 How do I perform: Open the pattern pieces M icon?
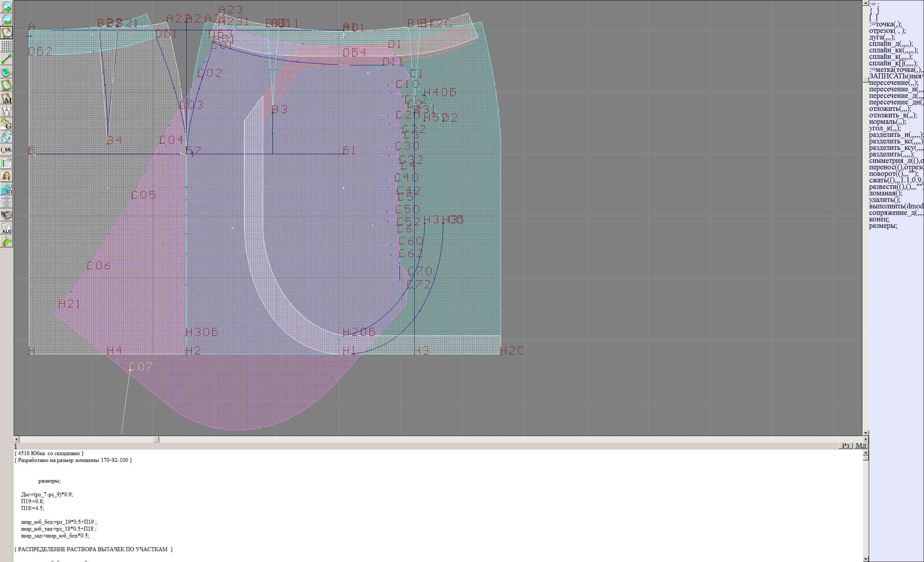coord(7,98)
